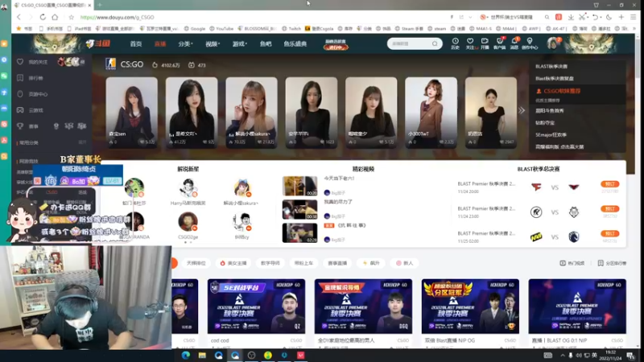Expand the address bar dropdown chevron
This screenshot has height=362, width=644.
click(x=470, y=17)
